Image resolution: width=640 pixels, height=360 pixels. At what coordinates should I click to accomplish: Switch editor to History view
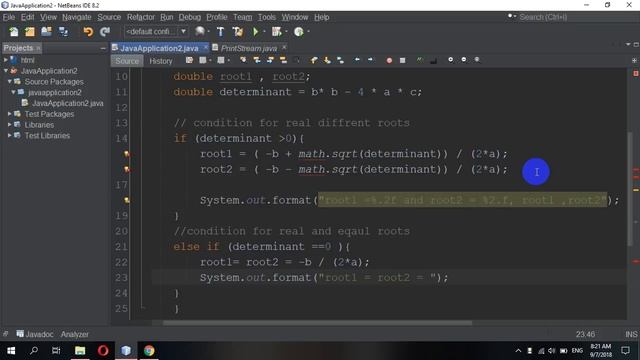(160, 61)
